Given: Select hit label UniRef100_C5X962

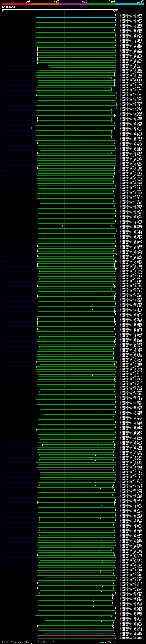Looking at the screenshot, I should coord(131,77).
